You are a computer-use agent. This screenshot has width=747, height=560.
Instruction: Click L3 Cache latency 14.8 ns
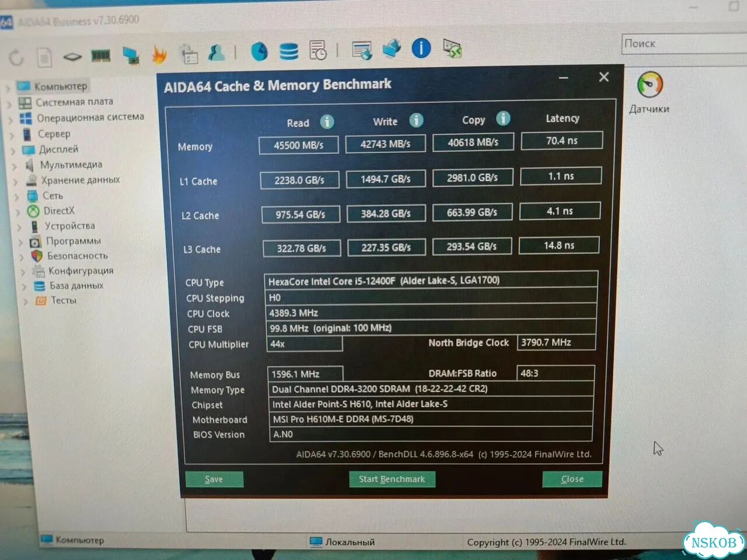pyautogui.click(x=559, y=246)
